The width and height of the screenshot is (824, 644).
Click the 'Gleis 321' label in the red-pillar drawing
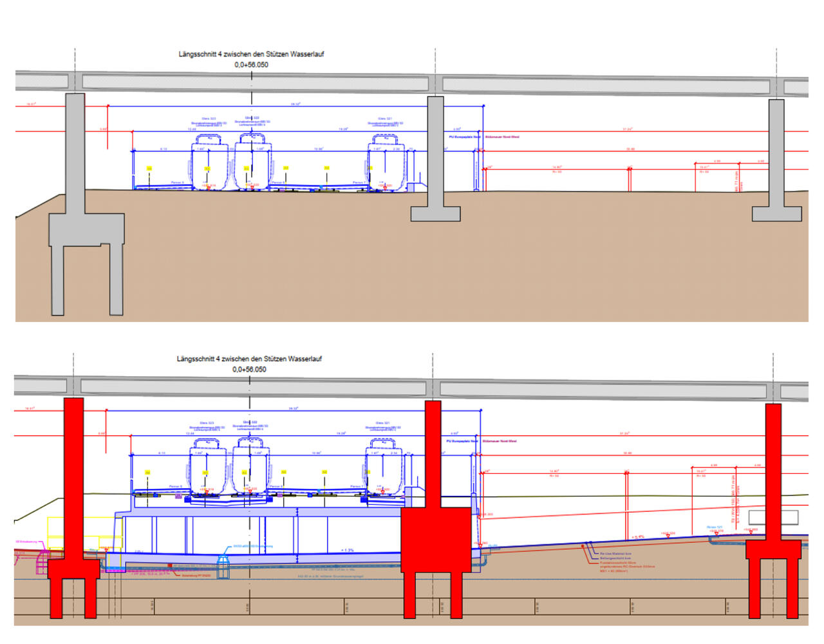[x=383, y=423]
